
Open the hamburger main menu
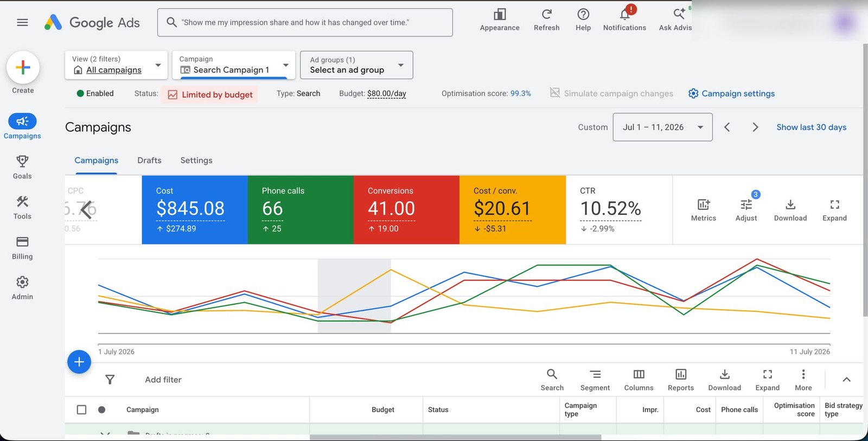click(22, 22)
